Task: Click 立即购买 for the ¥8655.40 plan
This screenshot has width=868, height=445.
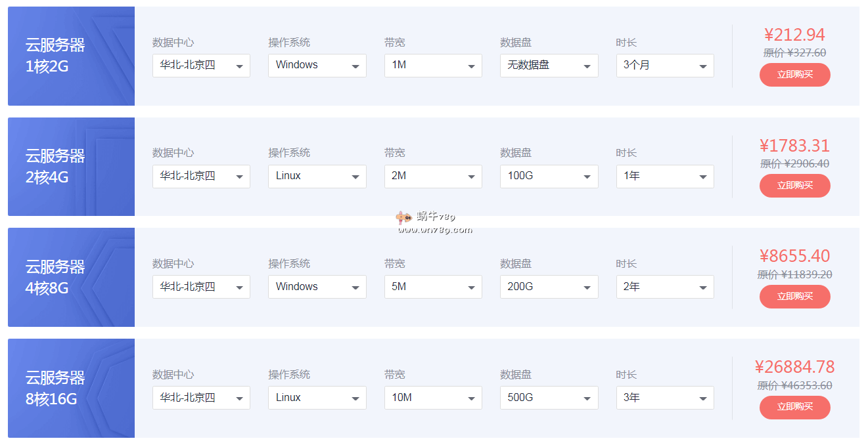Action: [x=794, y=297]
